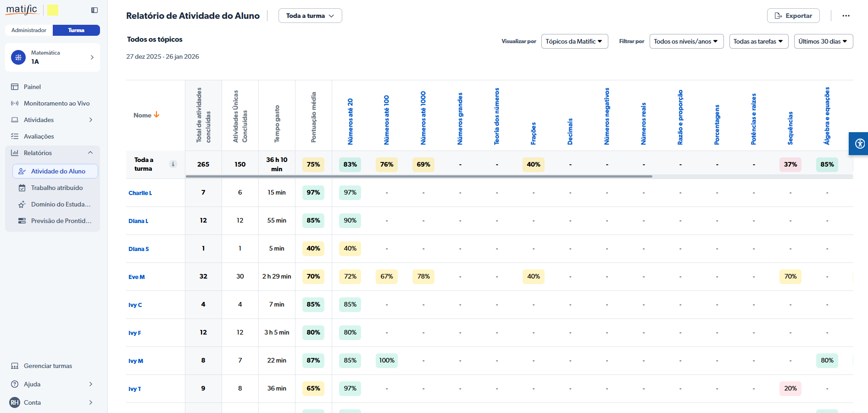Open Domínio do Estudante report

[x=61, y=204]
